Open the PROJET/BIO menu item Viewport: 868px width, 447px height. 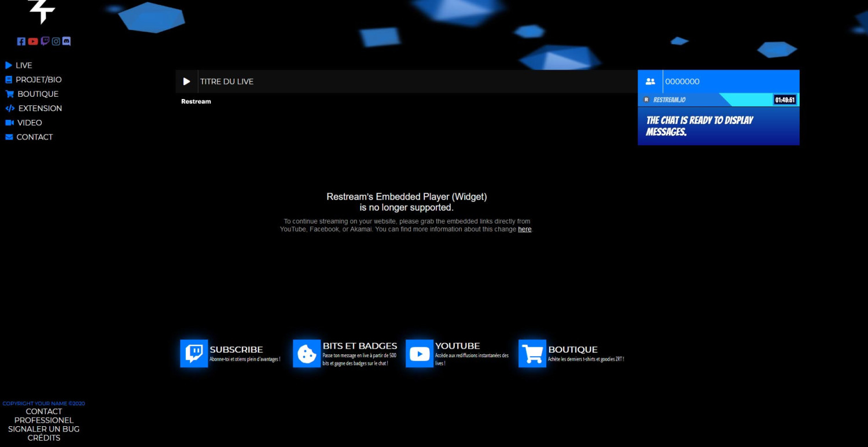click(38, 80)
